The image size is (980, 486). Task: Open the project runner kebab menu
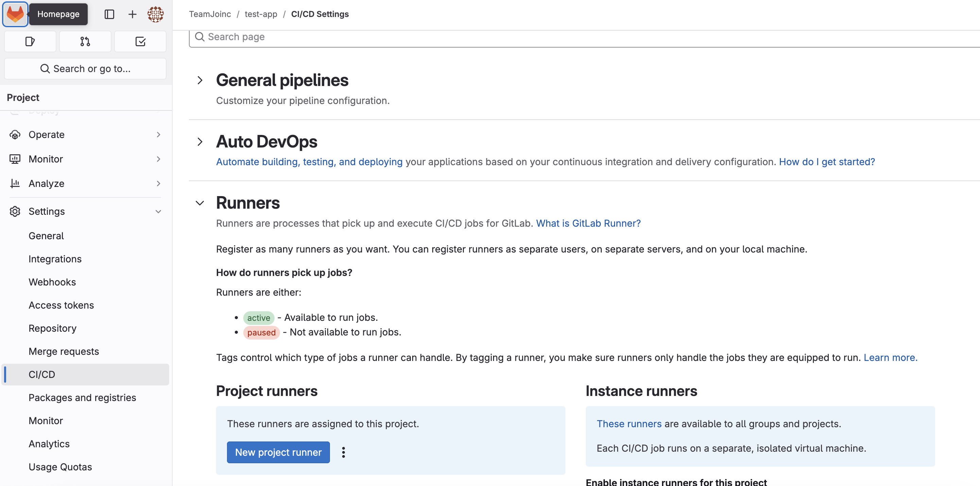tap(343, 452)
